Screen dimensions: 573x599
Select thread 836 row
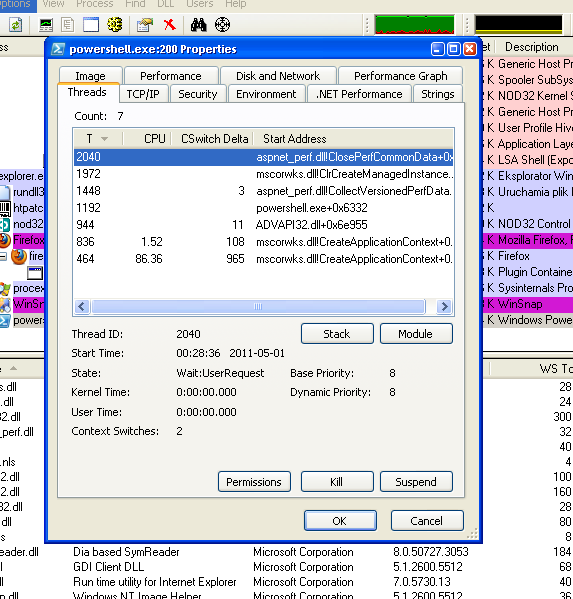[264, 242]
